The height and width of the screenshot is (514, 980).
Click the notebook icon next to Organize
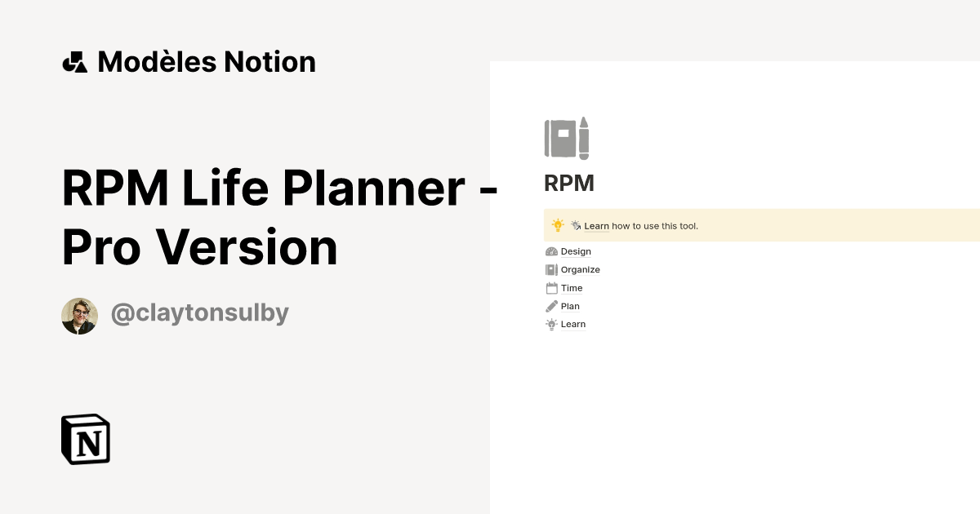click(551, 269)
